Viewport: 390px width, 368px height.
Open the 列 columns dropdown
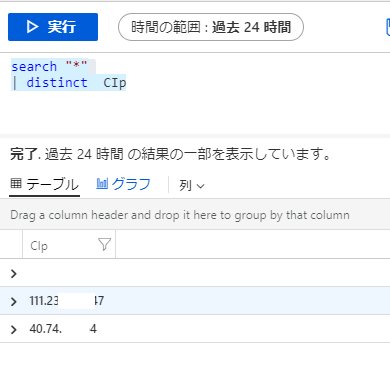tap(192, 185)
